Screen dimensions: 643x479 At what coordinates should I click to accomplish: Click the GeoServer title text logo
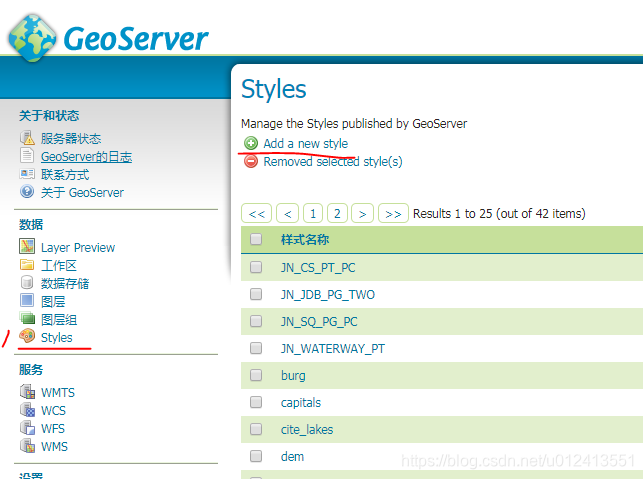[x=136, y=39]
